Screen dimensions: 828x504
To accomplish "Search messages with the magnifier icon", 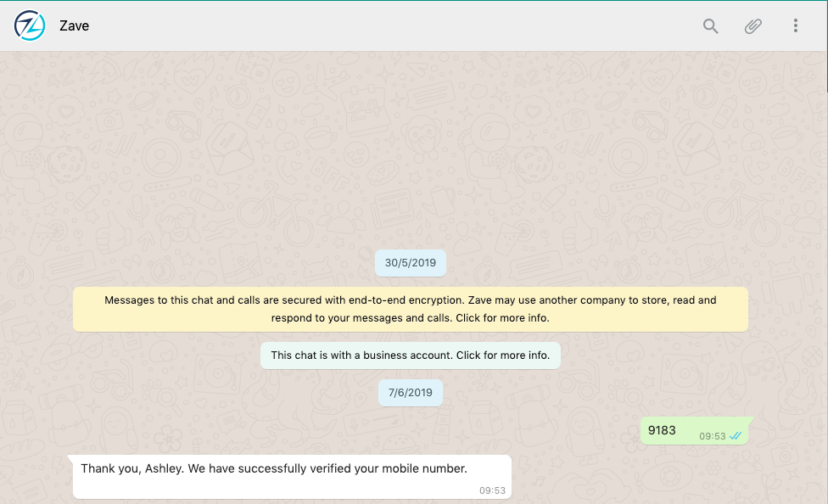I will (x=710, y=26).
